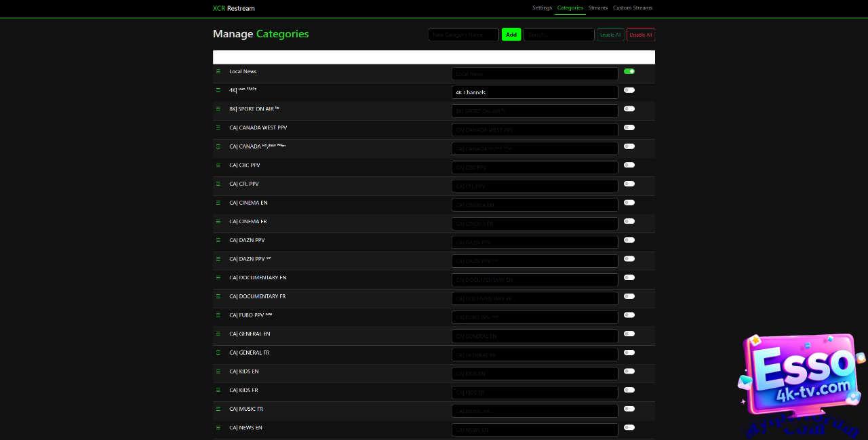
Task: Toggle on CA| DOCUMENTARY EN category
Action: pyautogui.click(x=629, y=277)
